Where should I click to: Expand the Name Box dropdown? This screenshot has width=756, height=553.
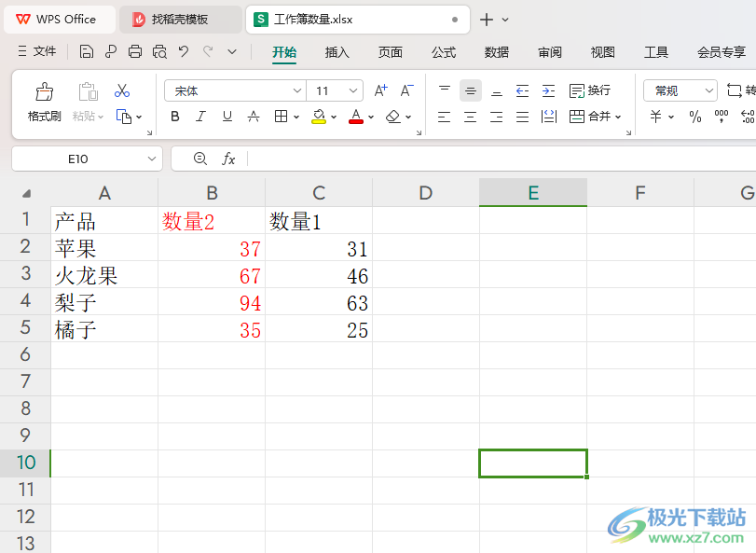(x=152, y=159)
